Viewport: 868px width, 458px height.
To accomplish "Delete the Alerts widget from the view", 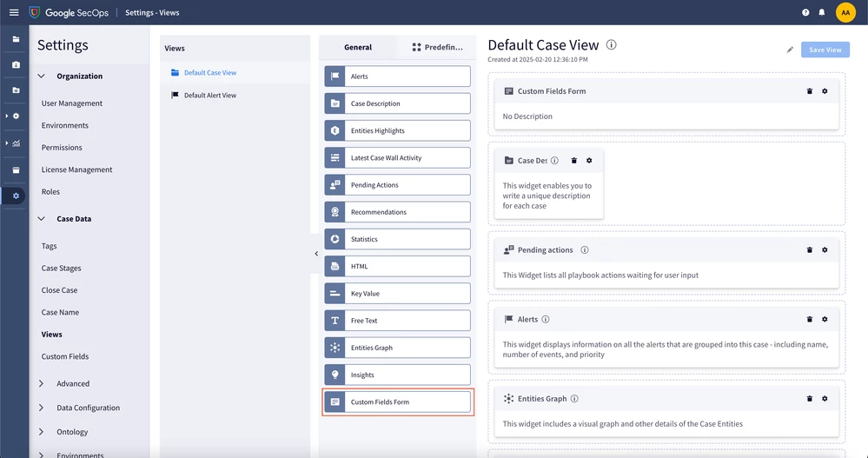I will click(x=809, y=319).
